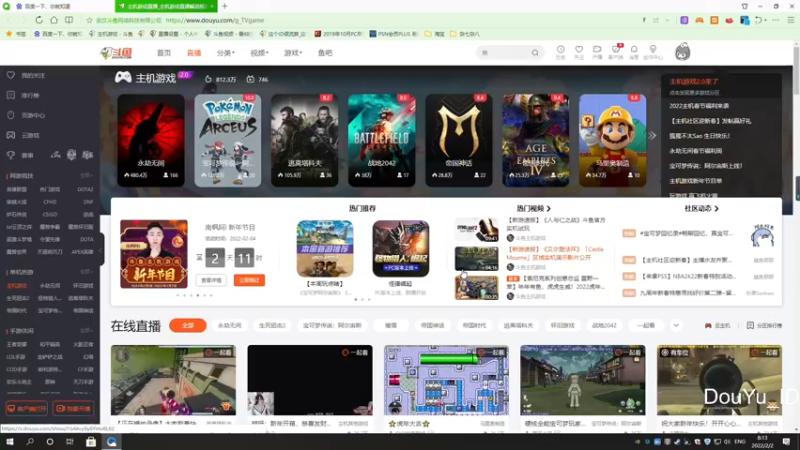Select the 一起看 filter pill
Screen dimensions: 800x450
click(x=646, y=325)
